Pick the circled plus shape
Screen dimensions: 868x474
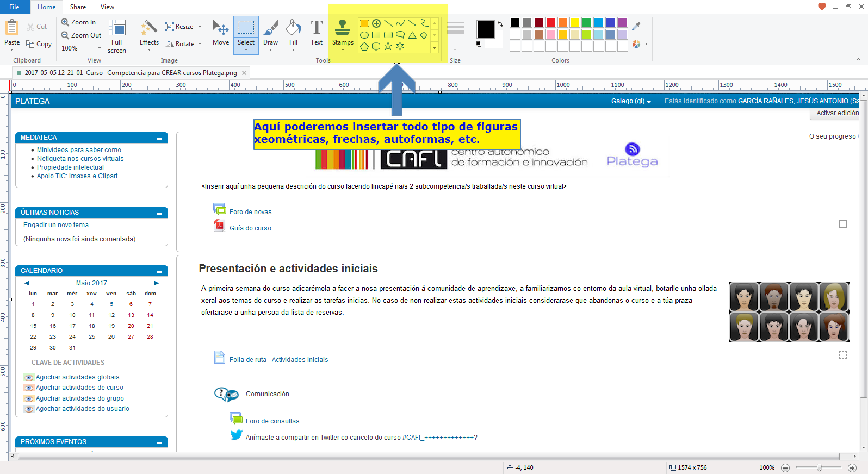click(x=376, y=23)
